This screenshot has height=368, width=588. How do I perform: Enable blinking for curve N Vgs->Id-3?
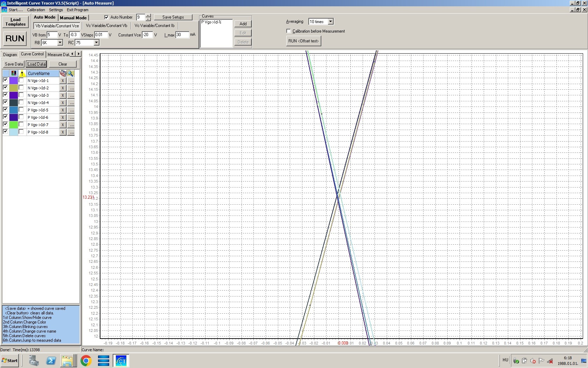click(21, 95)
